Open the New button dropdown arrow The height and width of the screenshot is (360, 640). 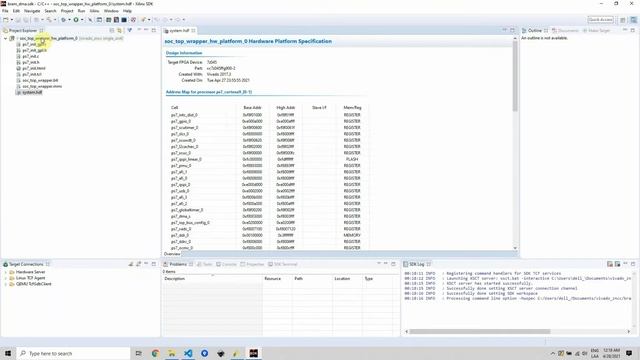(11, 20)
